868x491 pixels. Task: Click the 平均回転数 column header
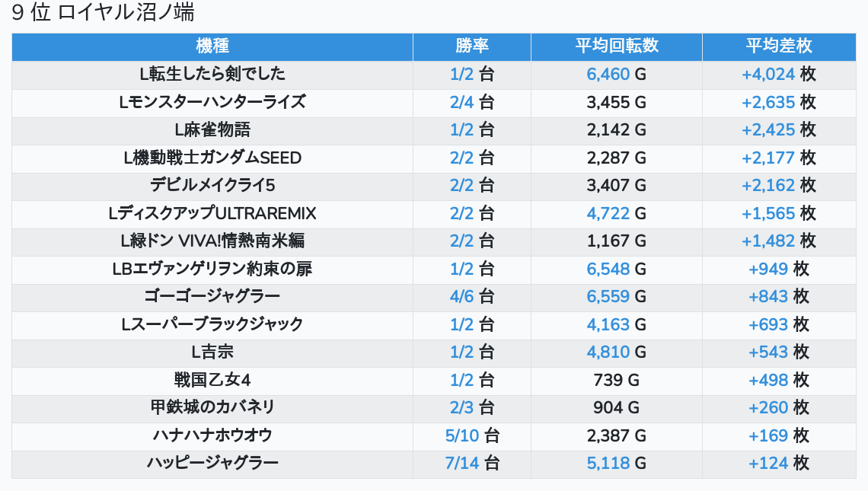tap(617, 46)
